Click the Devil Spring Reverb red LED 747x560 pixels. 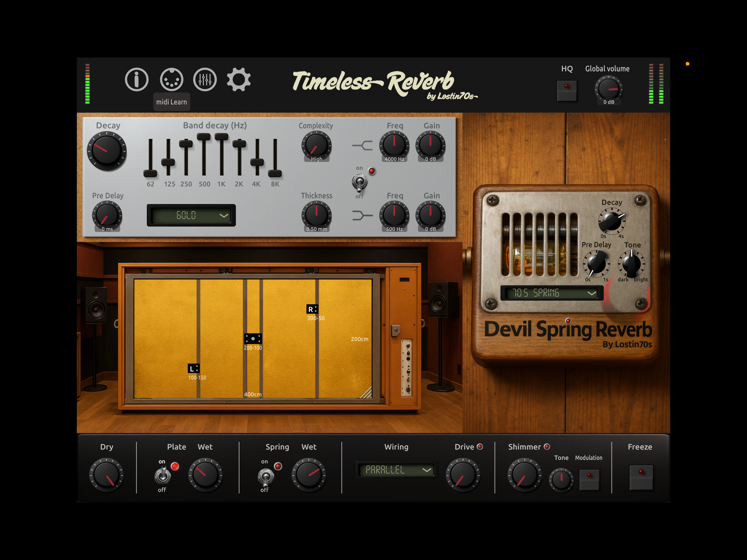point(568,321)
